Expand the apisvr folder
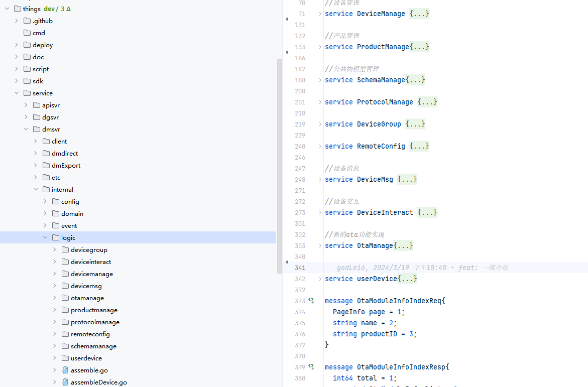The height and width of the screenshot is (387, 588). tap(26, 105)
